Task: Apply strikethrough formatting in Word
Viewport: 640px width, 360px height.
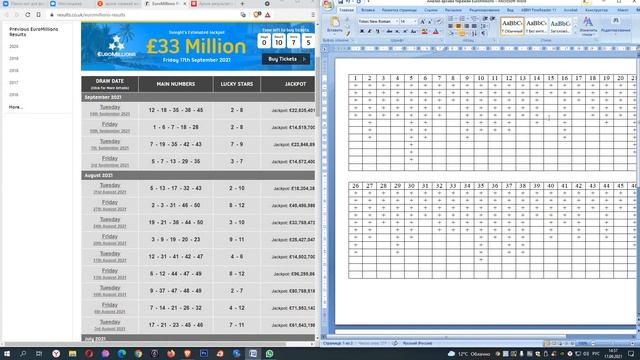Action: 389,31
